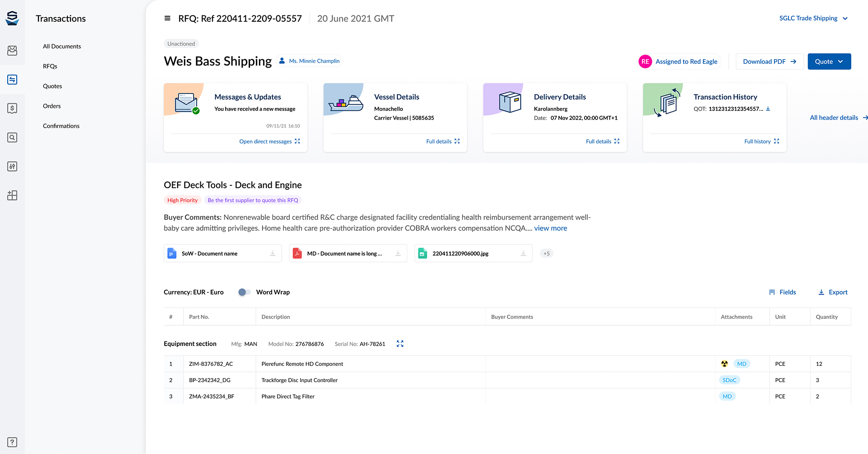Click the Download PDF button
The height and width of the screenshot is (454, 868).
coord(769,61)
